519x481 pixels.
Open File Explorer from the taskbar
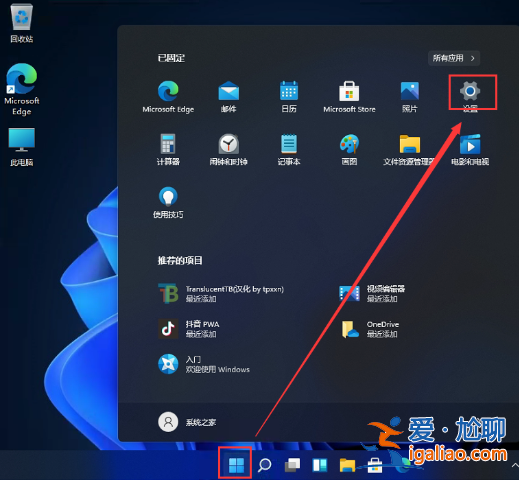point(347,465)
